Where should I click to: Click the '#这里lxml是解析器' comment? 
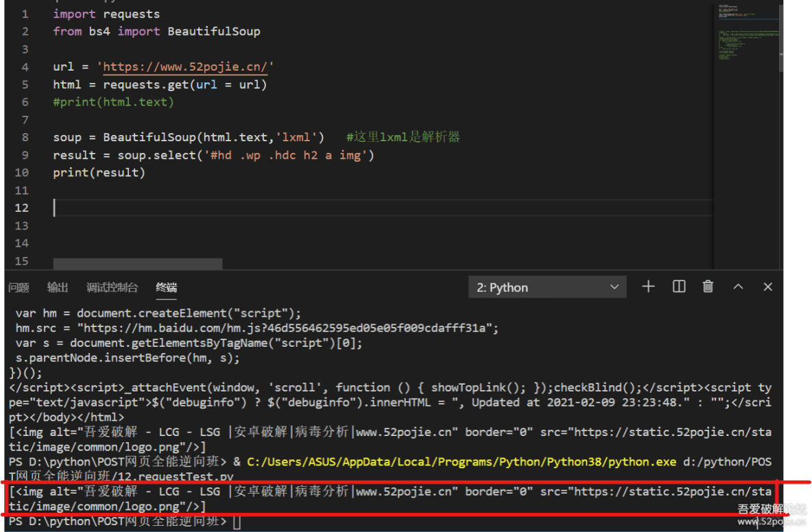tap(403, 137)
